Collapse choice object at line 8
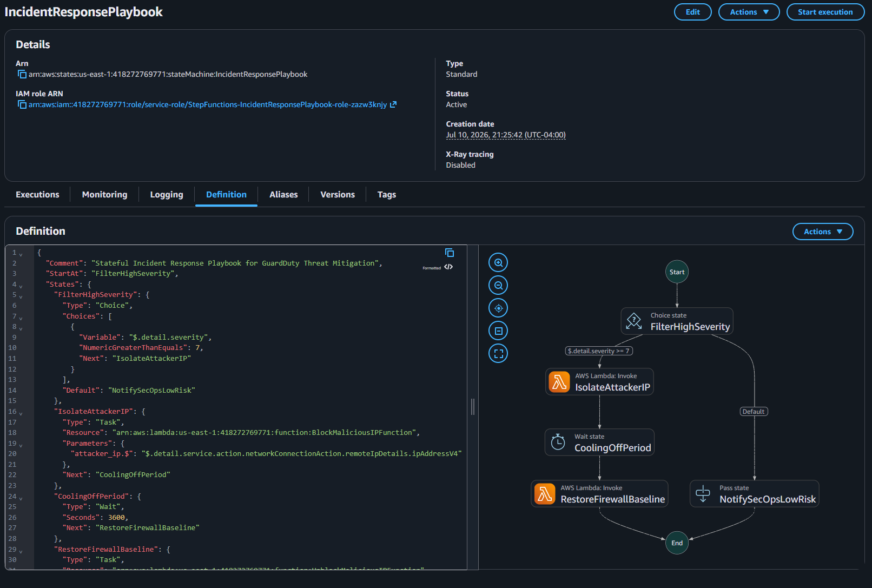The height and width of the screenshot is (588, 872). (21, 328)
